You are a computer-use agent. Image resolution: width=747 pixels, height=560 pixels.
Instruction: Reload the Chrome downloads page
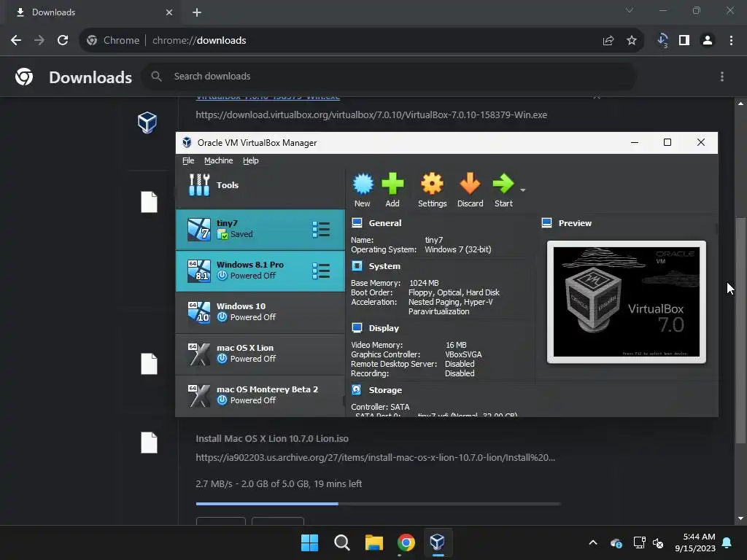click(63, 41)
